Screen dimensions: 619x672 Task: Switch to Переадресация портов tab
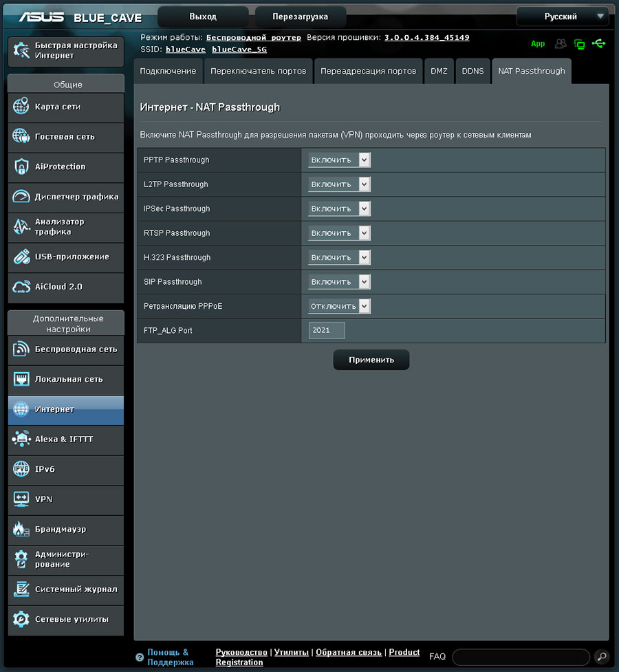point(368,71)
